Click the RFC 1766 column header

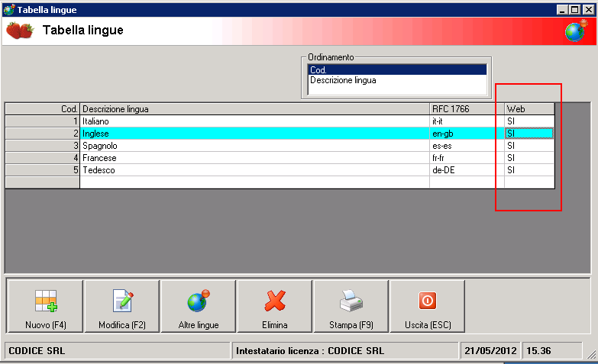(x=467, y=109)
